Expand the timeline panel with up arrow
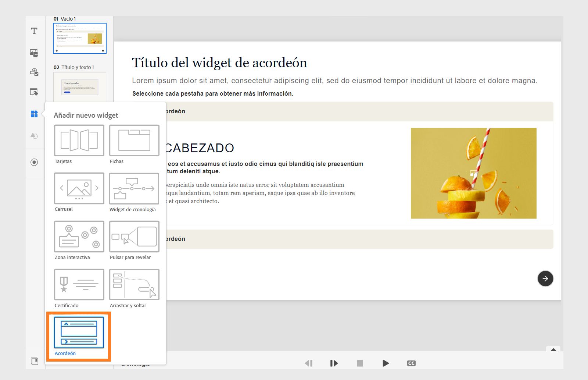 coord(553,349)
